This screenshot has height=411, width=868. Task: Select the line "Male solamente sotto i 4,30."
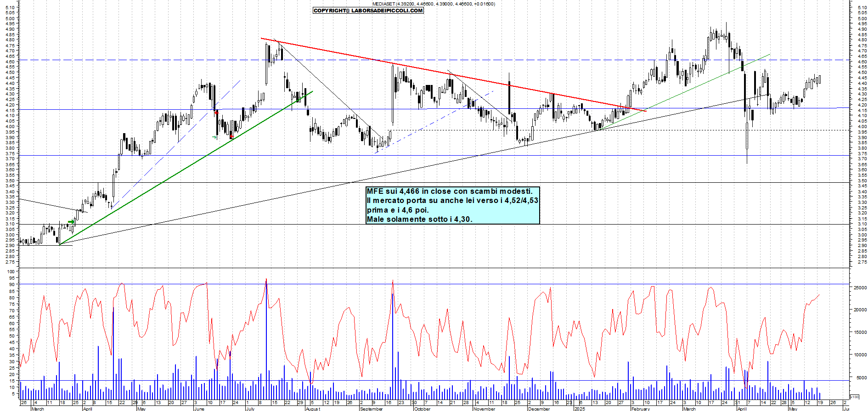click(x=419, y=219)
